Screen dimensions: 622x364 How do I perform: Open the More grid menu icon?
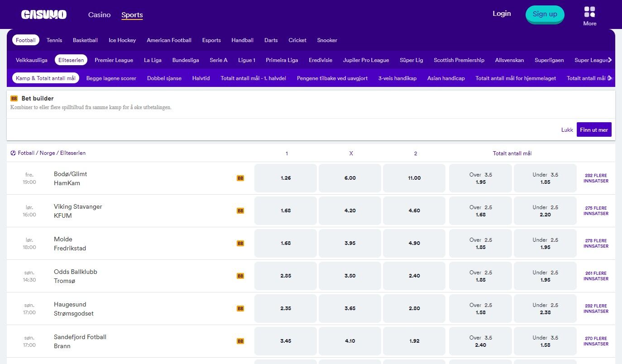pos(589,12)
